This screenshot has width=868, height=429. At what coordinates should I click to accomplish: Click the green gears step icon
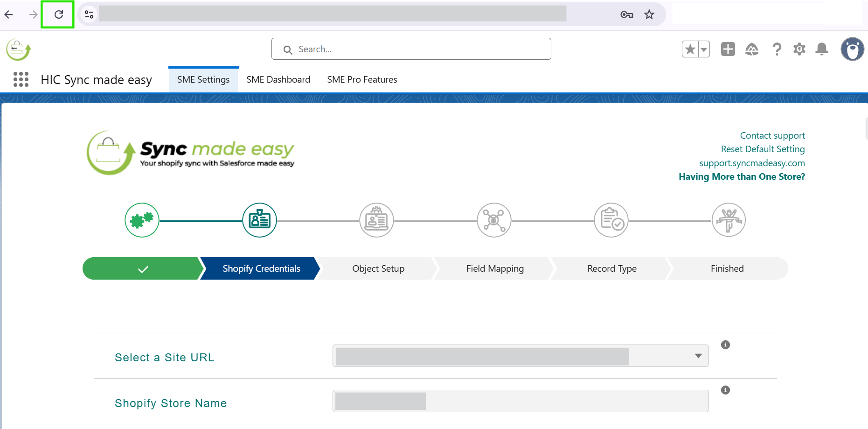[142, 220]
